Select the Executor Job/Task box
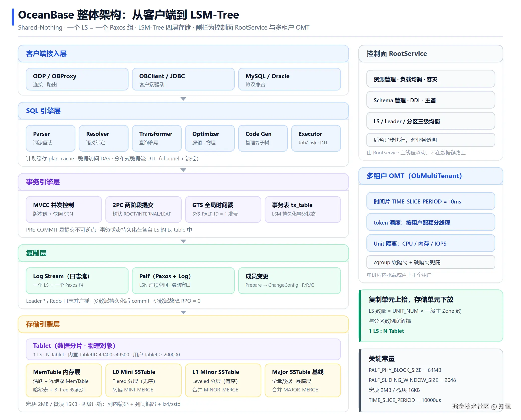Viewport: 521px width, 420px height. (316, 138)
